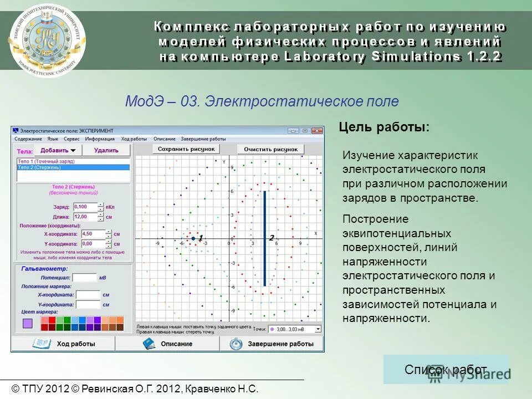Image resolution: width=532 pixels, height=399 pixels.
Task: Pick the light blue swatch in top palette row
Action: [75, 320]
